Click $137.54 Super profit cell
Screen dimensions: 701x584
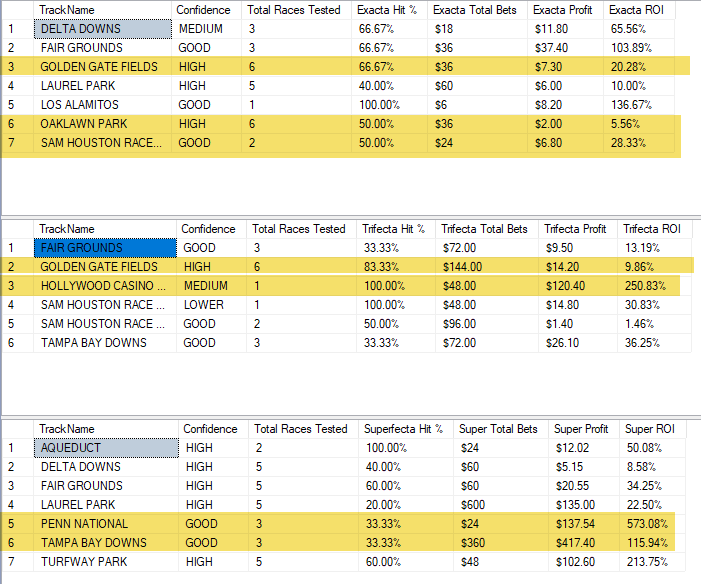pyautogui.click(x=583, y=524)
